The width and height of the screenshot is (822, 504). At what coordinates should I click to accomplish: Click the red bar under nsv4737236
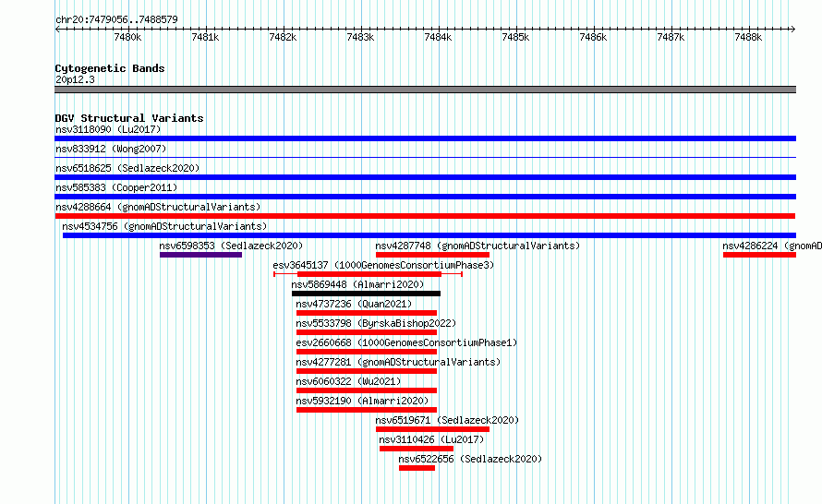[367, 313]
